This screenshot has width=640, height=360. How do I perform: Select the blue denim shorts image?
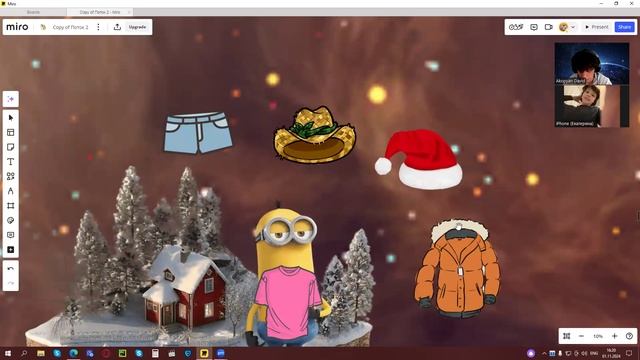[x=198, y=133]
